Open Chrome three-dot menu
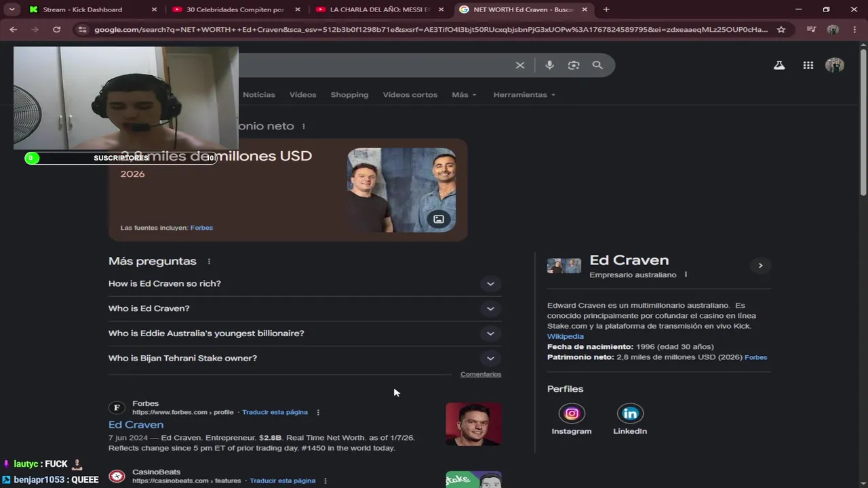Image resolution: width=868 pixels, height=488 pixels. (854, 29)
